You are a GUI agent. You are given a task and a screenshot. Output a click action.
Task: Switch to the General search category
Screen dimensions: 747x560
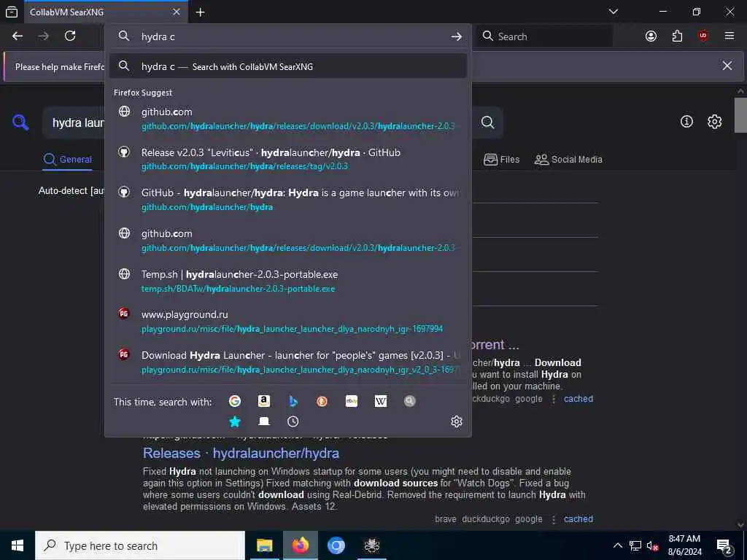[68, 160]
